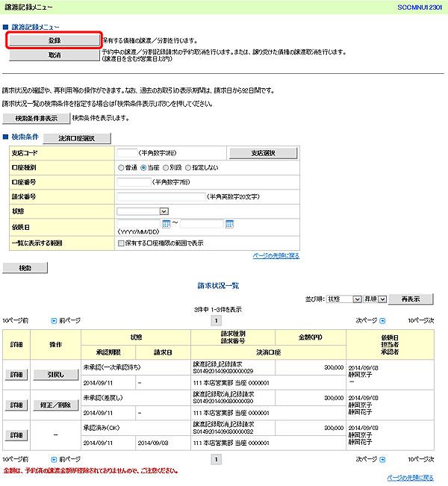Click screen ID SCCMNU12301
The height and width of the screenshot is (486, 448).
pos(420,7)
